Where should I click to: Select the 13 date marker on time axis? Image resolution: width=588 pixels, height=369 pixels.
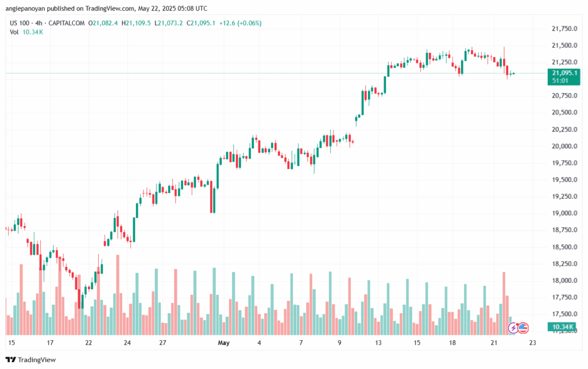(x=378, y=343)
